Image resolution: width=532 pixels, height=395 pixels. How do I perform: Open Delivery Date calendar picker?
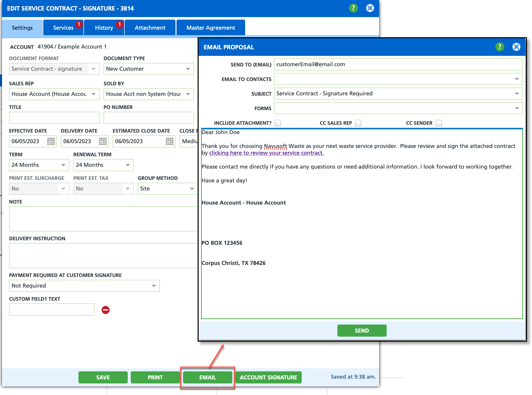click(x=103, y=141)
